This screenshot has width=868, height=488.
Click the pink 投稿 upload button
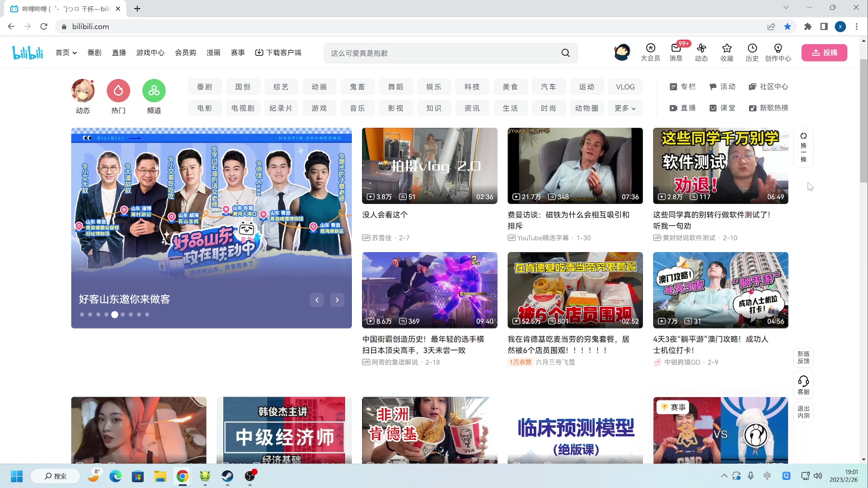coord(824,53)
